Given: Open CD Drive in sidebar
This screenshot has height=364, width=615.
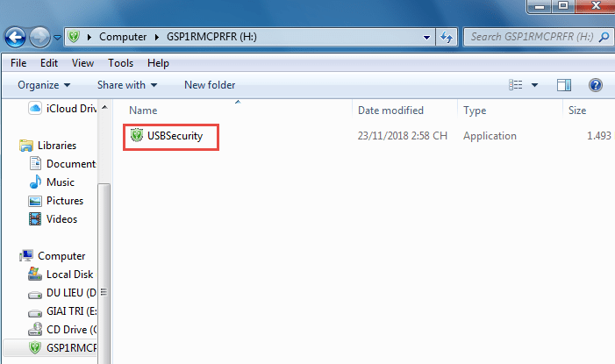Looking at the screenshot, I should click(x=71, y=330).
